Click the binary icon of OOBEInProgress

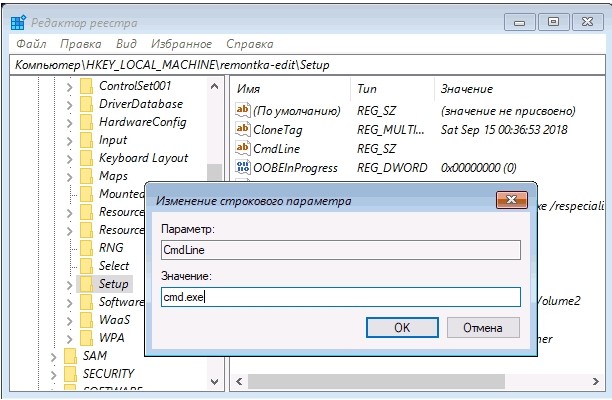click(242, 167)
